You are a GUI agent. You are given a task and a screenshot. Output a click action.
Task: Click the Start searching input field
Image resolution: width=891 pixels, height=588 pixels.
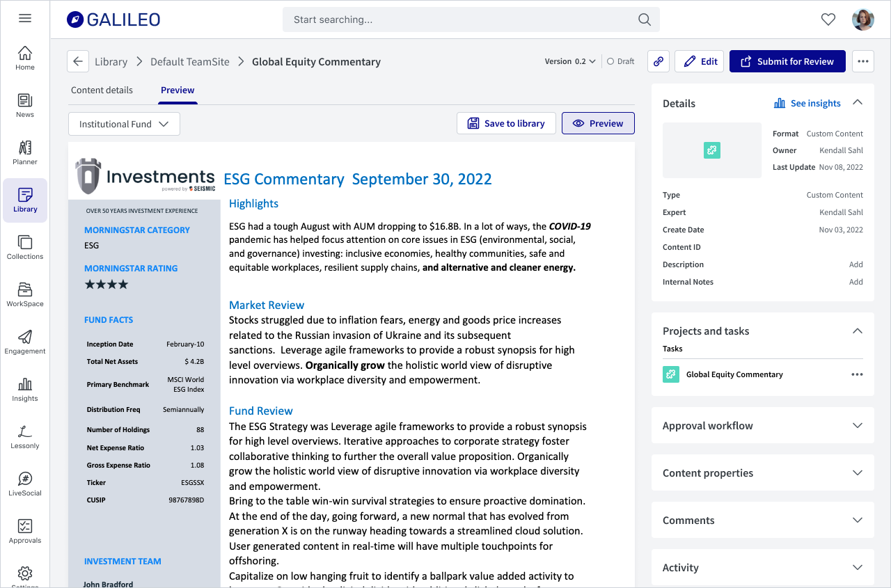(x=463, y=19)
